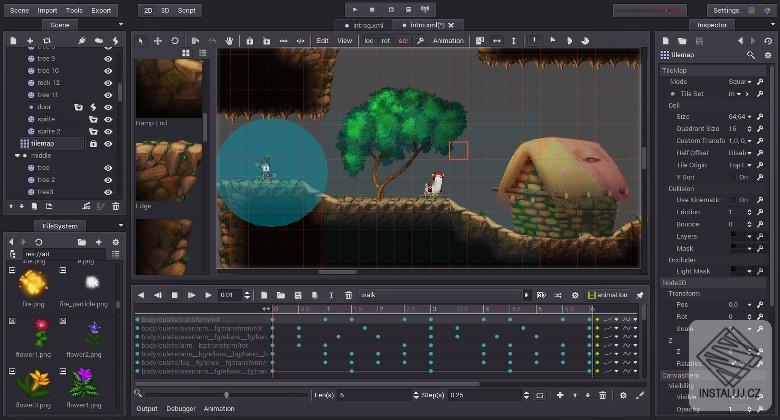
Task: Toggle visibility of tree 10 node
Action: (108, 71)
